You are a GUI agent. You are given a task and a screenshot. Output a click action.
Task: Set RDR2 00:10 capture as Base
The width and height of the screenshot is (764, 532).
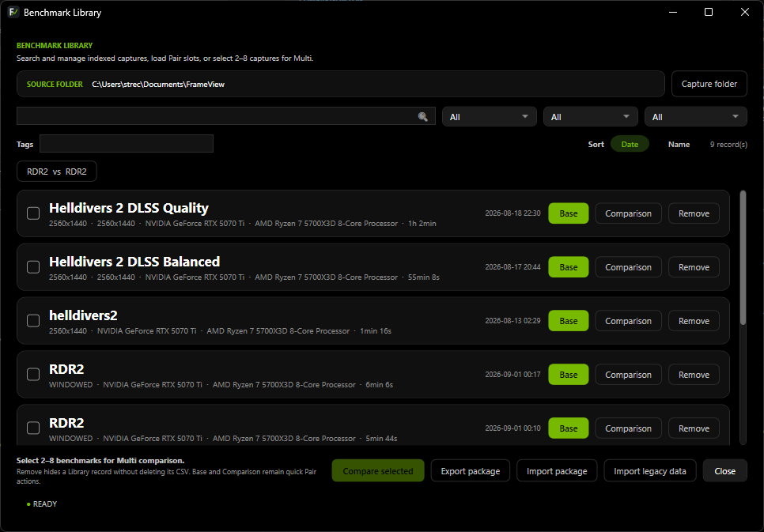(x=569, y=428)
